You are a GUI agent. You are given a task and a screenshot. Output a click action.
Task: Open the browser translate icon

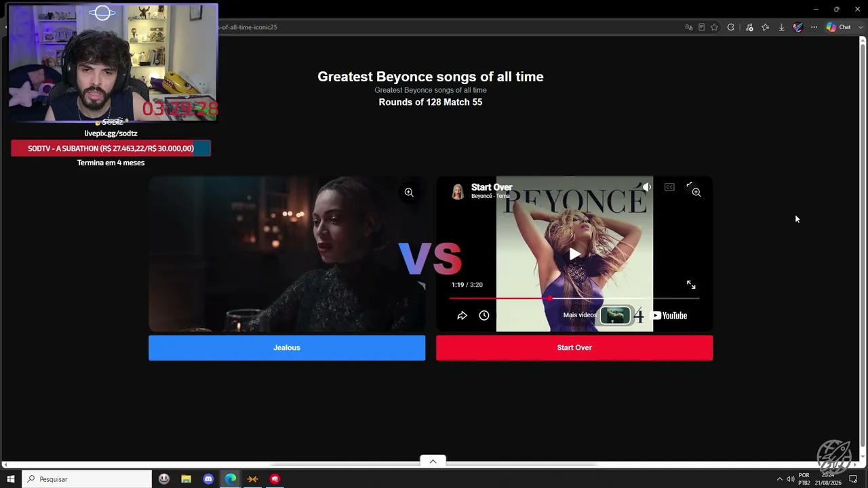point(689,27)
